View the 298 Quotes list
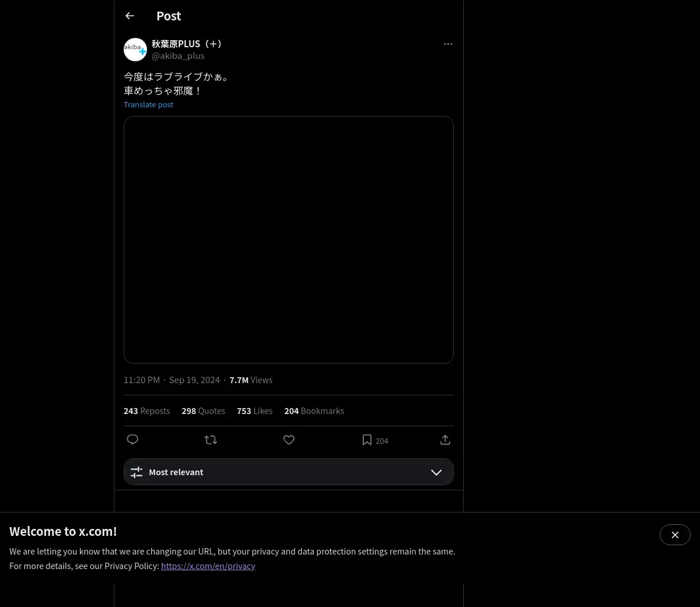700x607 pixels. coord(203,411)
